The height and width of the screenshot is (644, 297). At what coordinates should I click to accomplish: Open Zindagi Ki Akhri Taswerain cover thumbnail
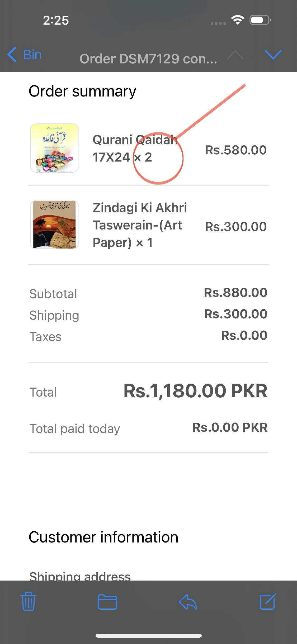point(54,224)
